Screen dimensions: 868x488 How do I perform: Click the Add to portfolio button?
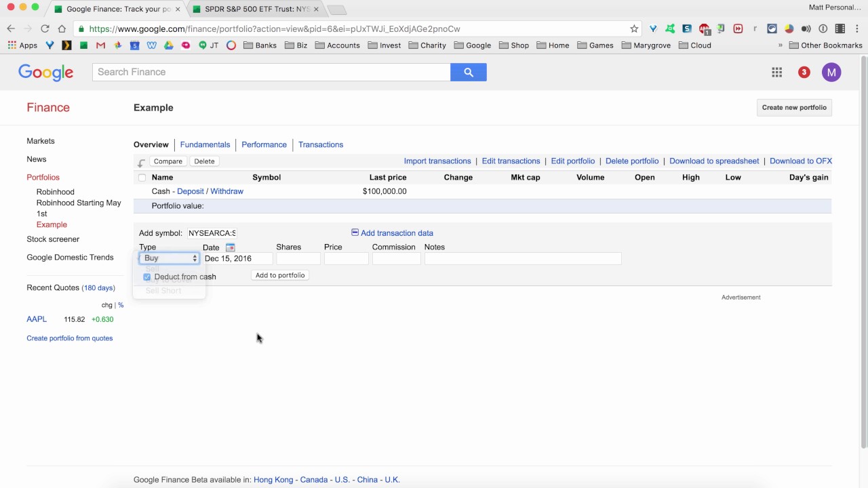pyautogui.click(x=280, y=275)
